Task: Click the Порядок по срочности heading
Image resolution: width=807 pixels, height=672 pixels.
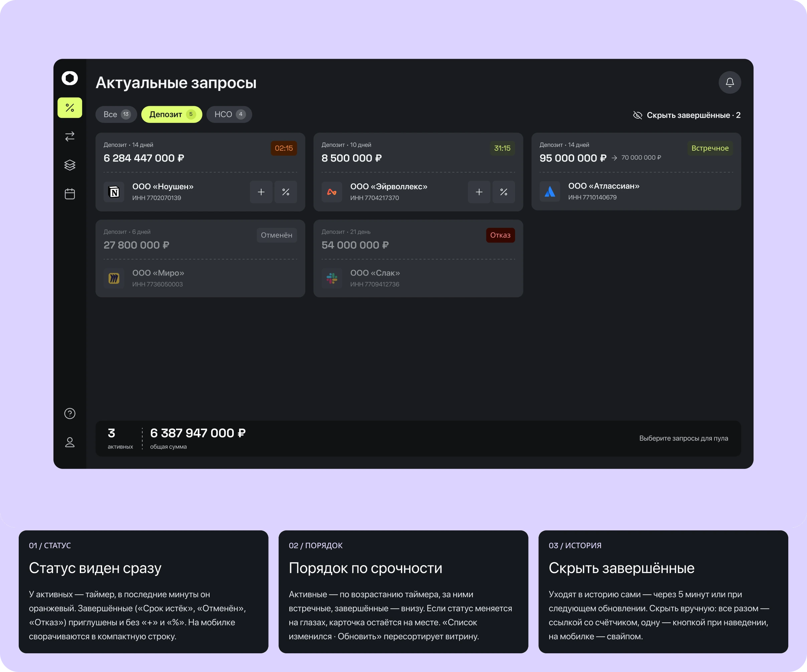Action: point(365,568)
